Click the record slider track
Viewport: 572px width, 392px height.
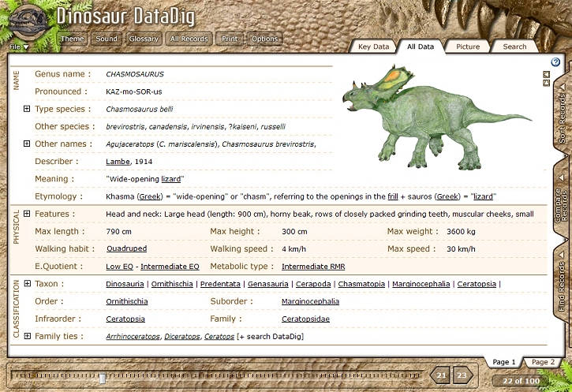coord(217,375)
